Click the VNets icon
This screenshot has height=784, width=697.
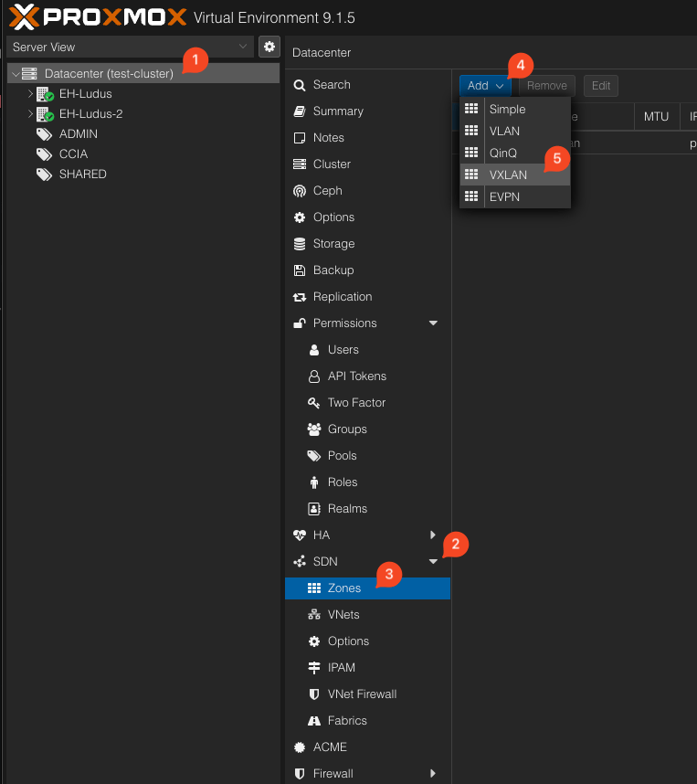click(x=314, y=615)
